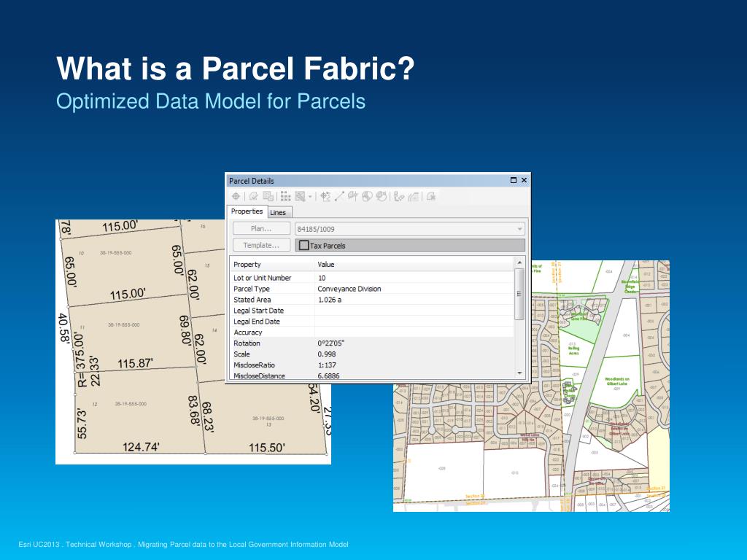
Task: Click the Woodlands on Gilbert Lake label on the right map
Action: click(617, 382)
